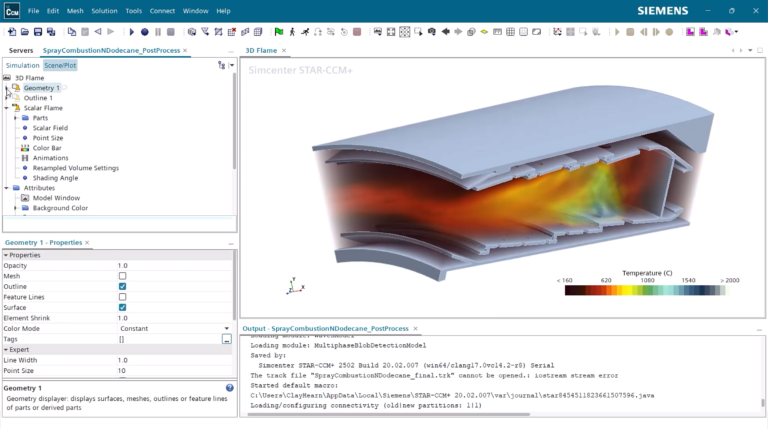The image size is (768, 429).
Task: Click the Output horizontal scrollbar
Action: (x=389, y=414)
